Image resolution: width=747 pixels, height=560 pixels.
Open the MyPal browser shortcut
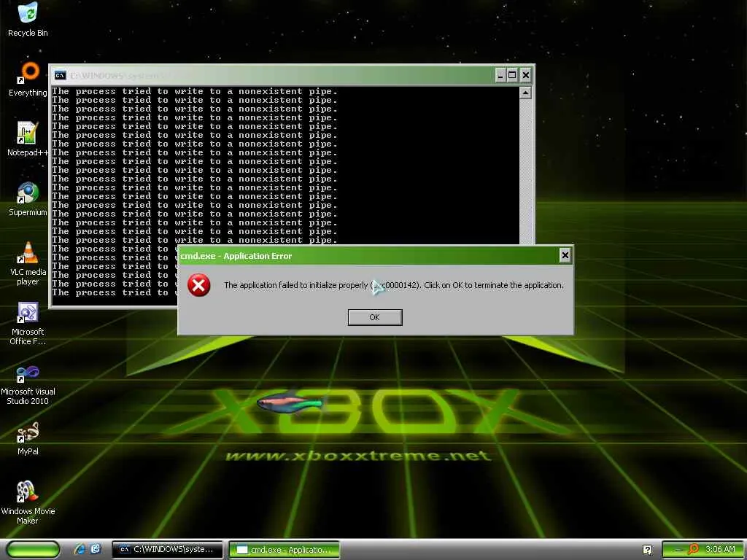point(28,438)
